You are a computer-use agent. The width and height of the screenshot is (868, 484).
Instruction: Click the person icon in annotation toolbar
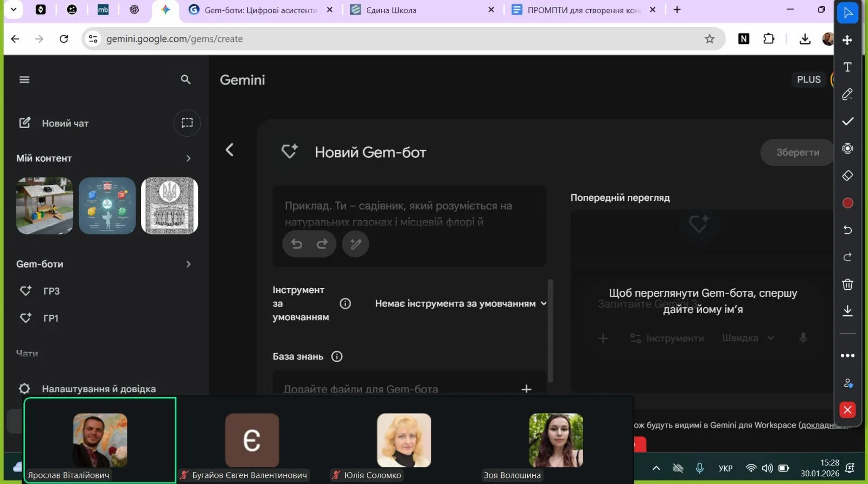click(848, 383)
